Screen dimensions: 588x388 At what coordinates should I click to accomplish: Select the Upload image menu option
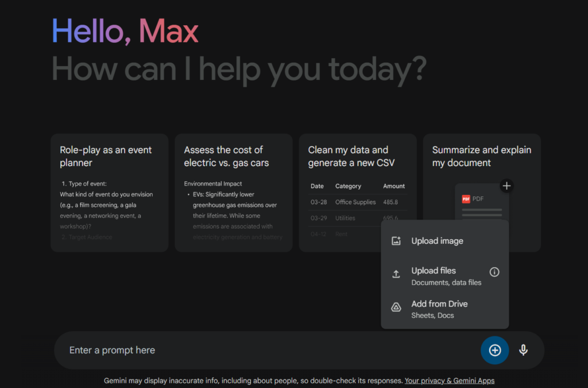tap(437, 241)
